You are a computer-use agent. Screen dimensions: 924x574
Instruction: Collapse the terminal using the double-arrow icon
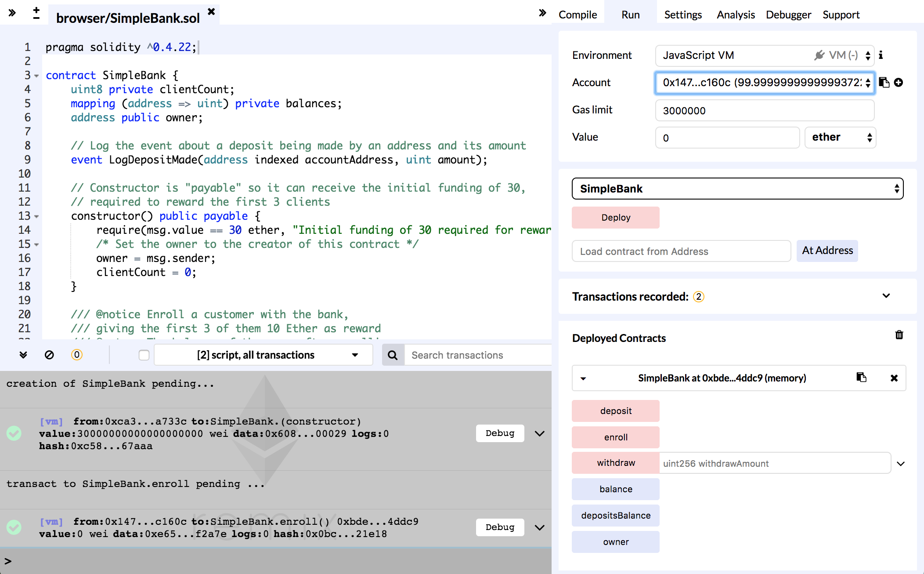tap(23, 355)
